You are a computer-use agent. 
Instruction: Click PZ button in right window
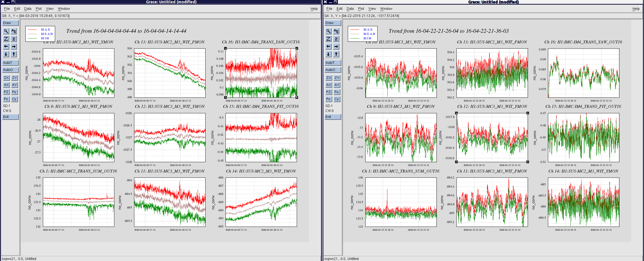[328, 92]
